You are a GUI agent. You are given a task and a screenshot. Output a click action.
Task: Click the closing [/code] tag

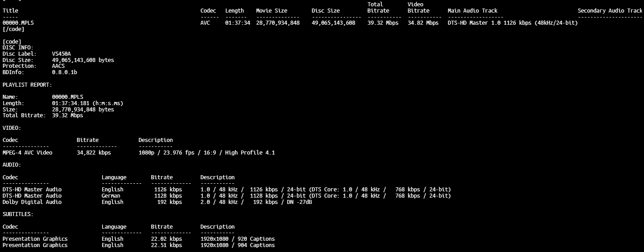tap(13, 29)
